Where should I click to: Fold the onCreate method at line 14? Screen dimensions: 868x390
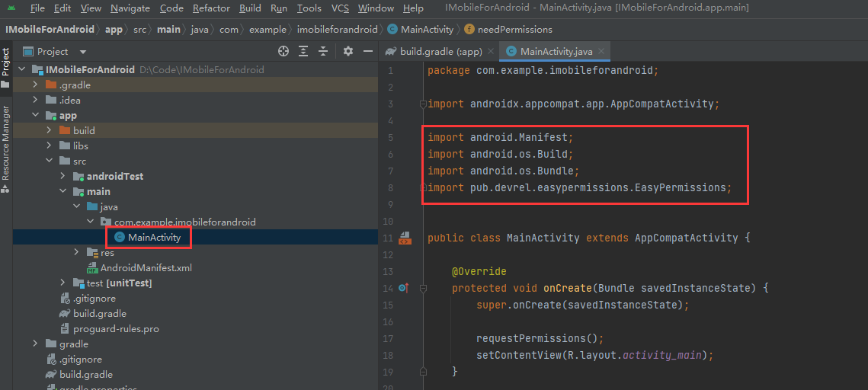(x=424, y=288)
